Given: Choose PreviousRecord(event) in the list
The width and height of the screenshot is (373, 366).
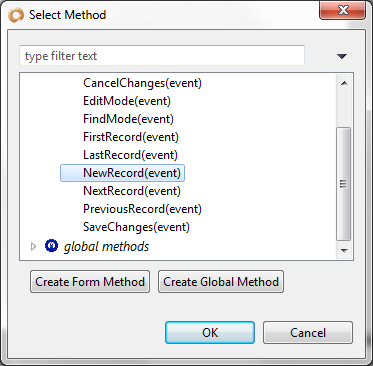Looking at the screenshot, I should coord(142,209).
